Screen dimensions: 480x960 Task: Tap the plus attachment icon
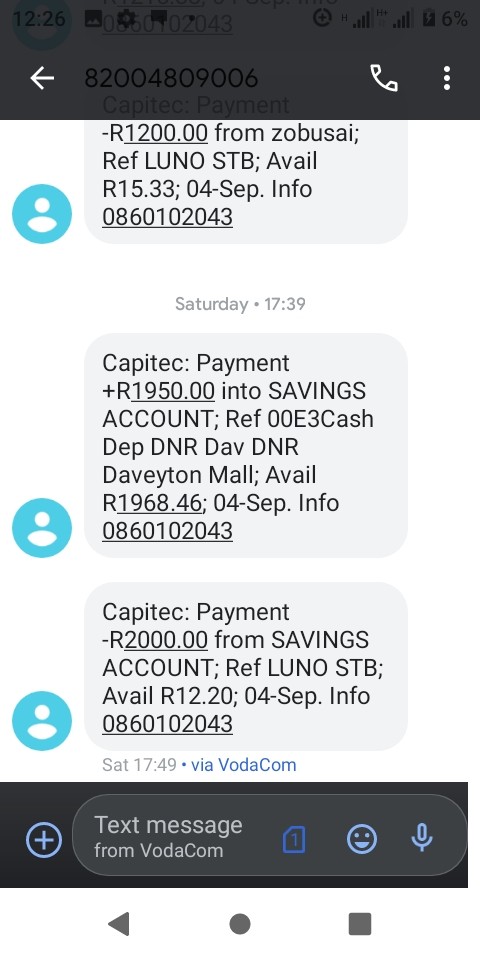(x=43, y=839)
